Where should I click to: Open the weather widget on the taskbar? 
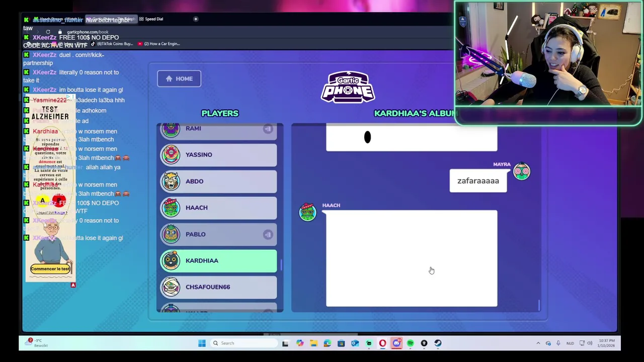point(37,343)
